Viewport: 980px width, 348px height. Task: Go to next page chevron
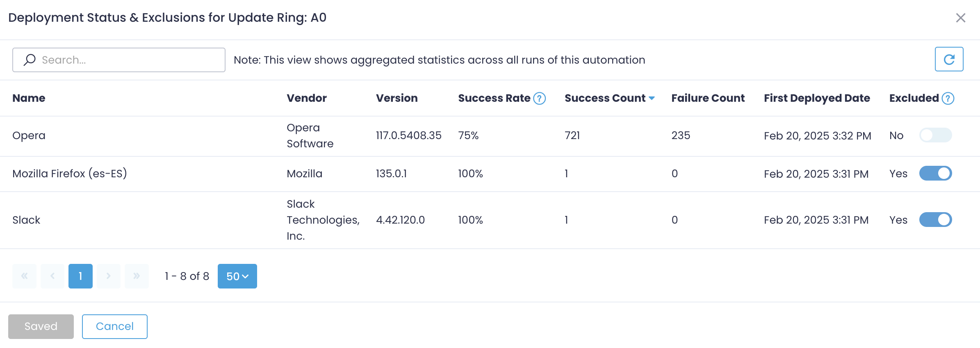[x=109, y=276]
